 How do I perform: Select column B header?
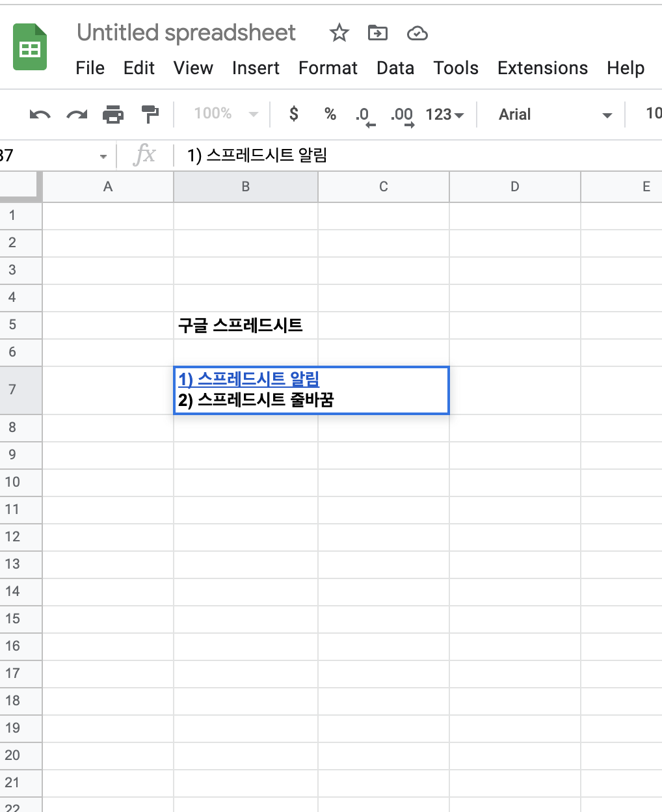coord(246,187)
